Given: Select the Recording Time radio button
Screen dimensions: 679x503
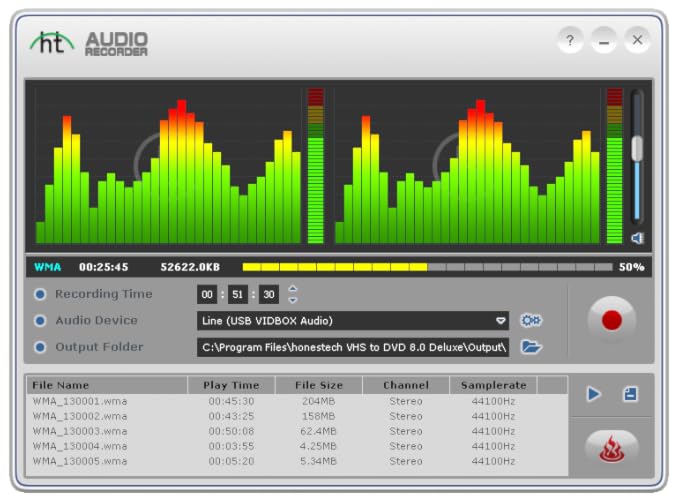Looking at the screenshot, I should coord(40,294).
